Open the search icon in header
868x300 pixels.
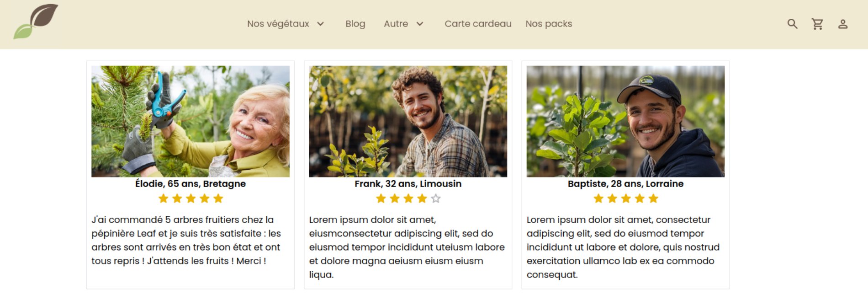[792, 24]
